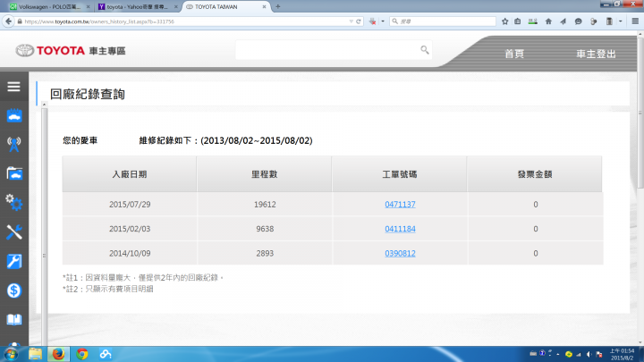Open dropdown arrow beside clipboard toolbar icon
The width and height of the screenshot is (644, 362).
[x=621, y=21]
